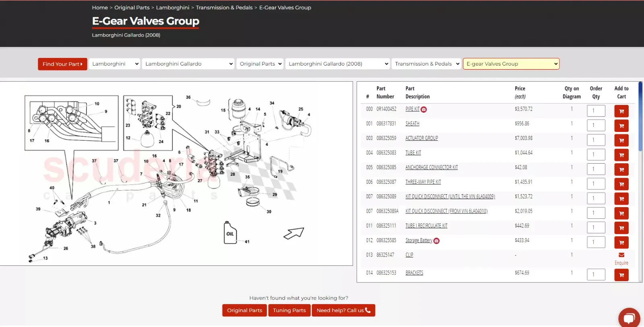
Task: Select the $7,003.98 price text
Action: pyautogui.click(x=524, y=138)
